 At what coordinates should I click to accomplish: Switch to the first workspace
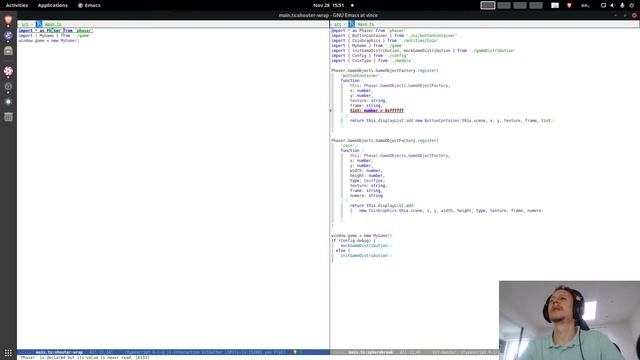point(488,5)
